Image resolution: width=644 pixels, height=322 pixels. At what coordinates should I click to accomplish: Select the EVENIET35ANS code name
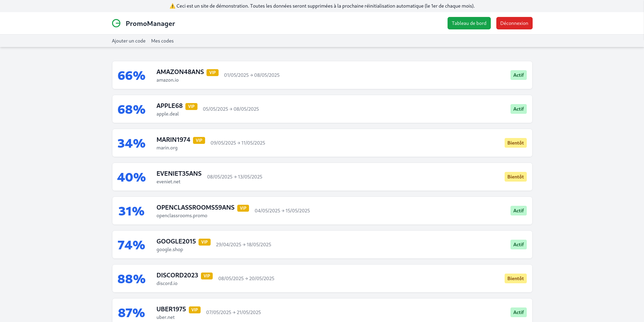(179, 174)
